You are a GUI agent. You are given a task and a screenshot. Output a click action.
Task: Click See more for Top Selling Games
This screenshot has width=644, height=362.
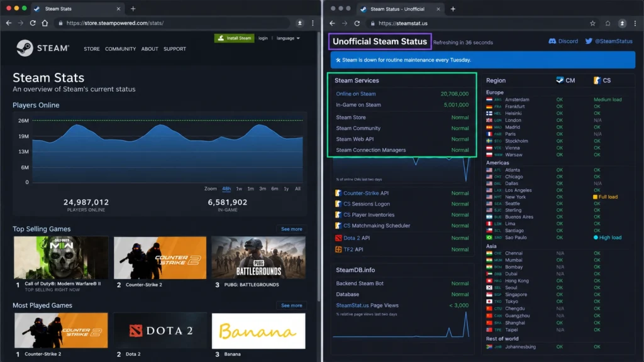coord(292,229)
